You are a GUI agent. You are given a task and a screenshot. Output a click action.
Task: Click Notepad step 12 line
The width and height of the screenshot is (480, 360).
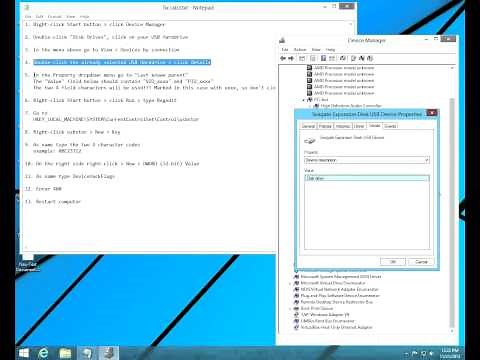point(43,189)
